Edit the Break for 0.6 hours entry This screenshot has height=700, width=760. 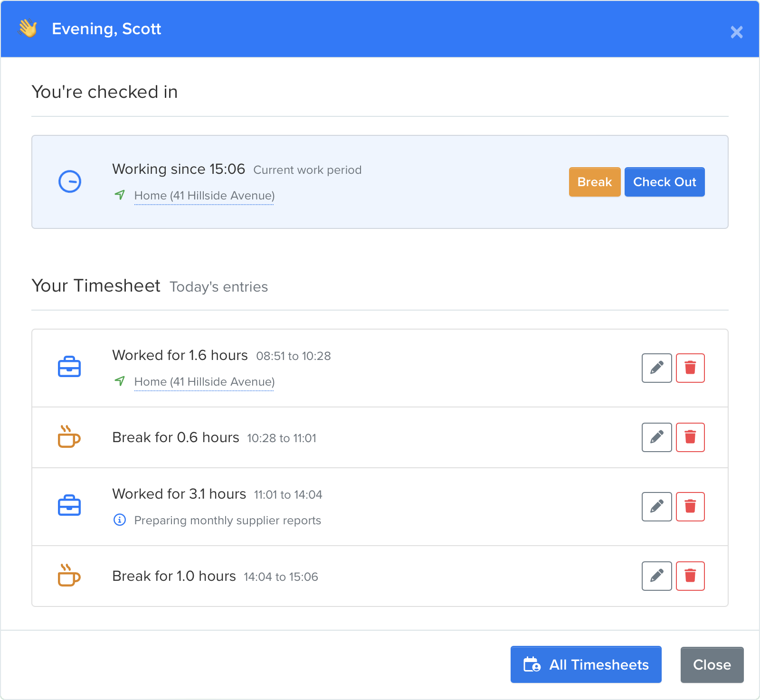coord(656,437)
